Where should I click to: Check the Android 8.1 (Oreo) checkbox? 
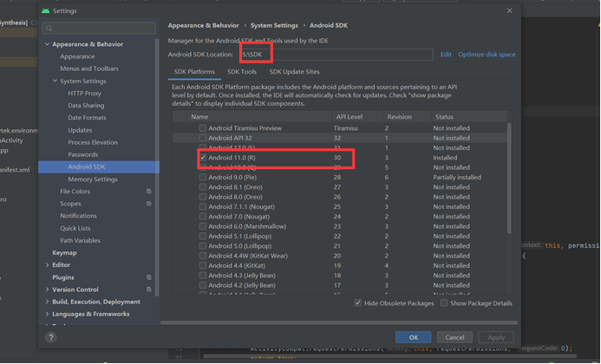pyautogui.click(x=203, y=187)
